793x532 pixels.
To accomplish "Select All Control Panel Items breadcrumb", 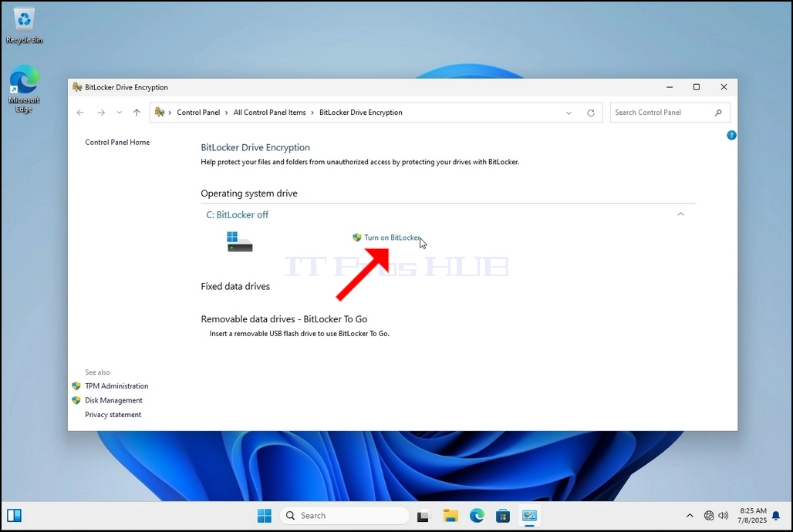I will pos(269,113).
